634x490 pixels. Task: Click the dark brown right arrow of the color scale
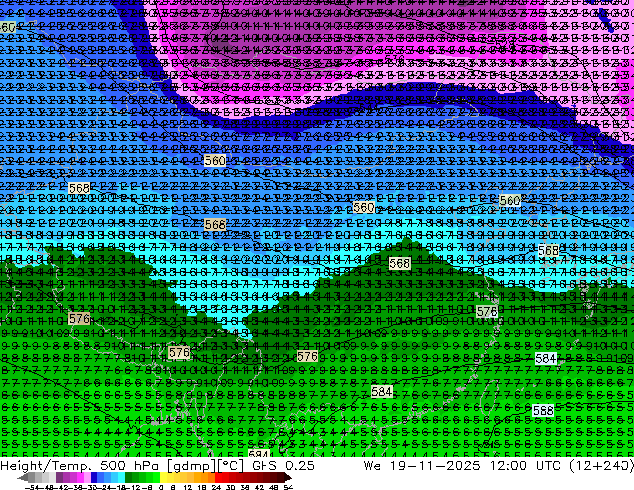click(x=288, y=477)
